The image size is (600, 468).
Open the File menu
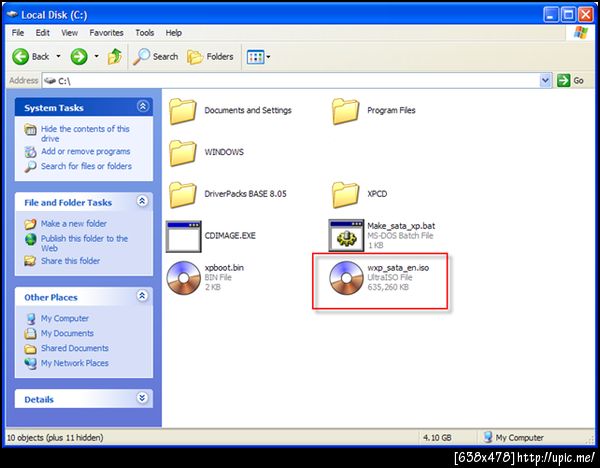(x=18, y=33)
